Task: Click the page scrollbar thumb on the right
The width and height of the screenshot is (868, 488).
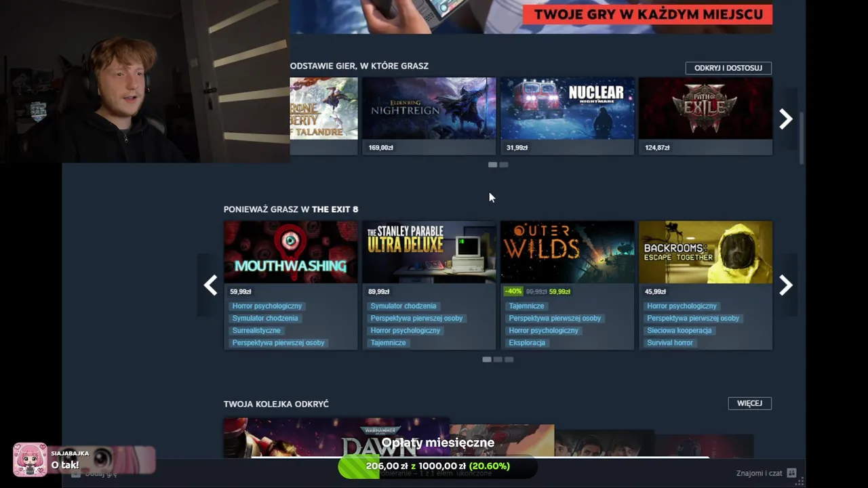Action: pos(802,138)
